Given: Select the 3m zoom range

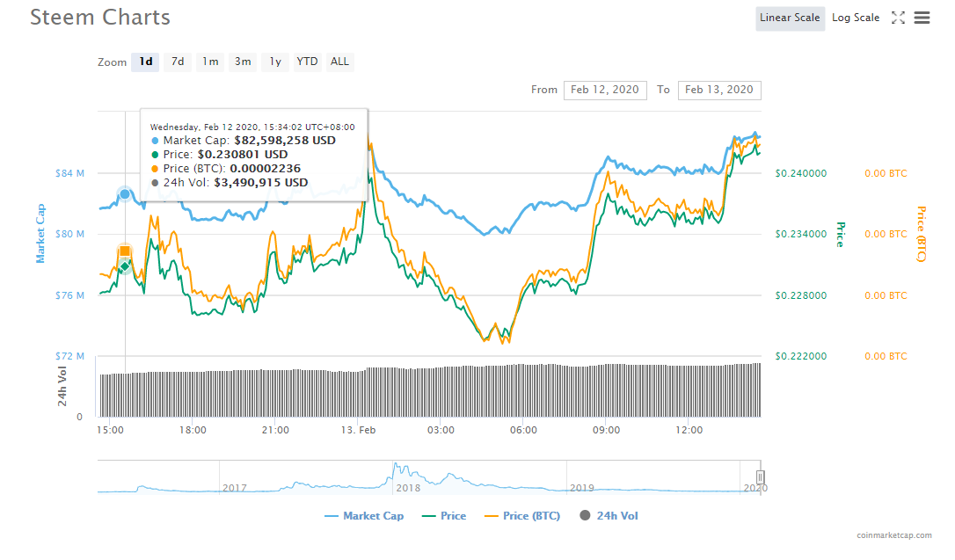Looking at the screenshot, I should [x=243, y=62].
